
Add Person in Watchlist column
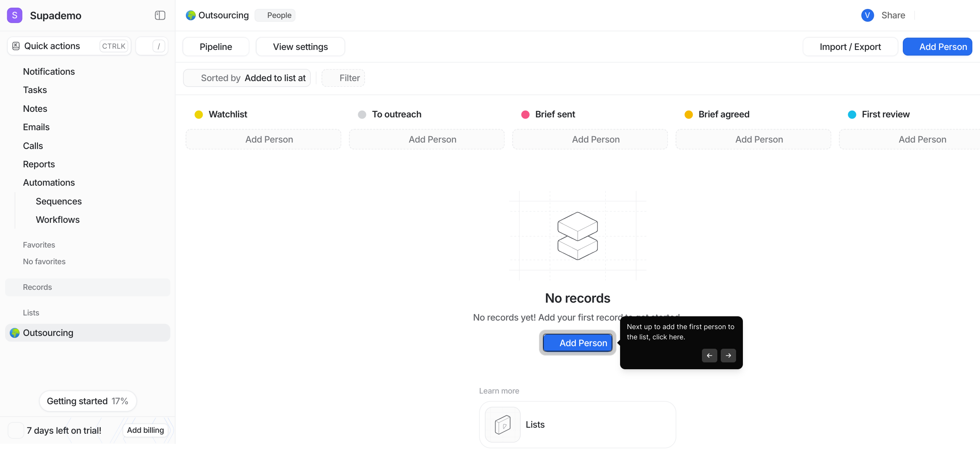pyautogui.click(x=264, y=140)
